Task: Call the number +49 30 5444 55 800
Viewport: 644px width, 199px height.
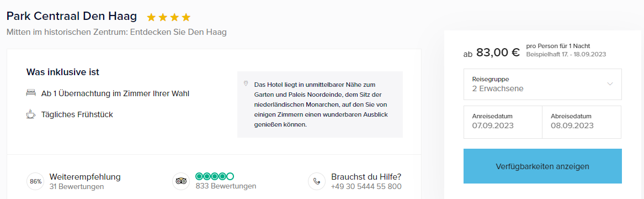Action: [366, 187]
